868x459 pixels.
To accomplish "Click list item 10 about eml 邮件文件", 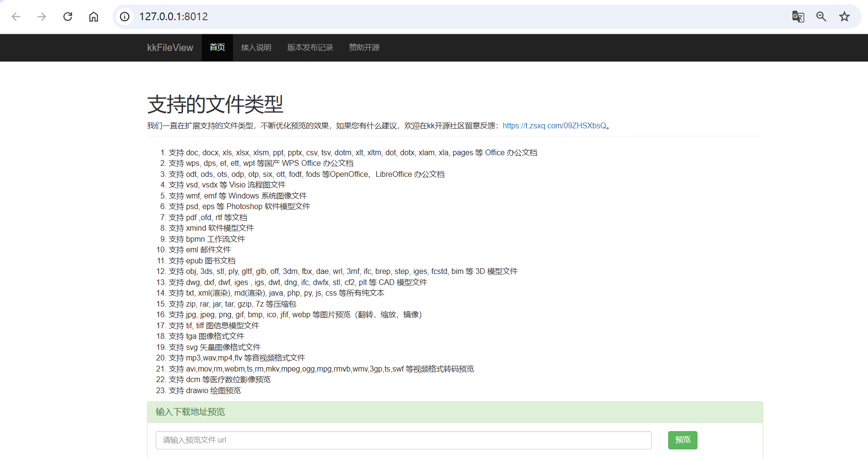I will tap(200, 250).
